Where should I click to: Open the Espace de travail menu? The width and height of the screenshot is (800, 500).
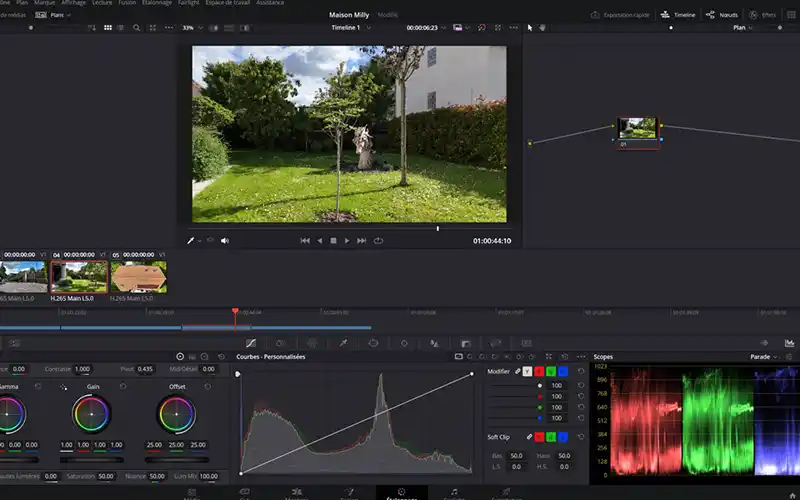pyautogui.click(x=228, y=3)
